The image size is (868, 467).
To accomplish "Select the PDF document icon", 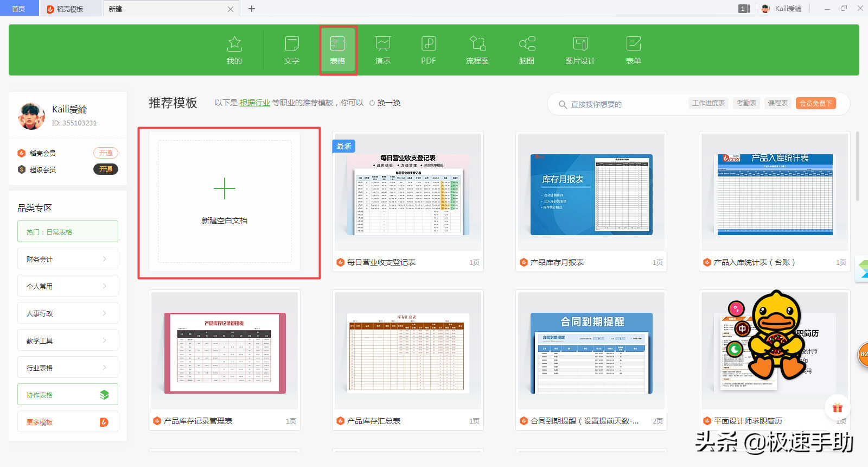I will point(429,43).
